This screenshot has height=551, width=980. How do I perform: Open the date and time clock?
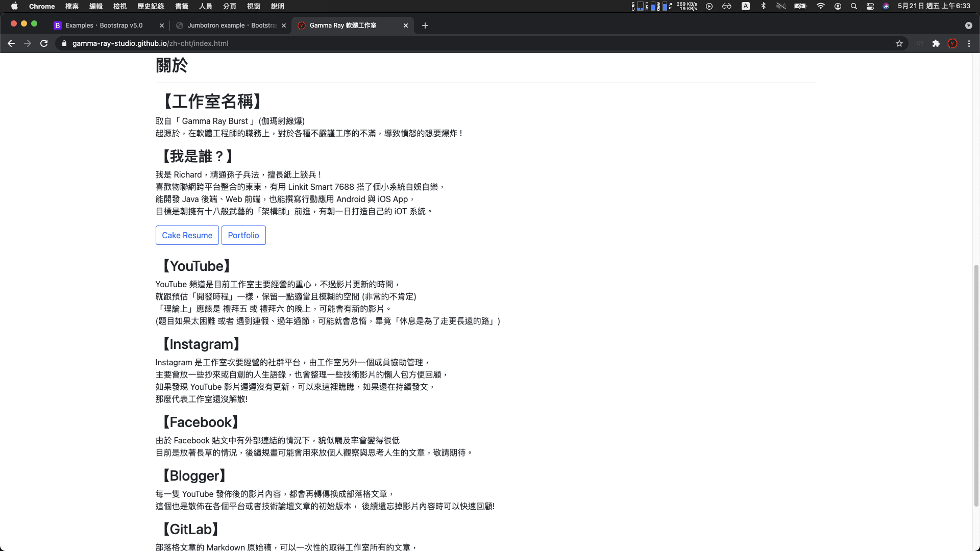[934, 6]
